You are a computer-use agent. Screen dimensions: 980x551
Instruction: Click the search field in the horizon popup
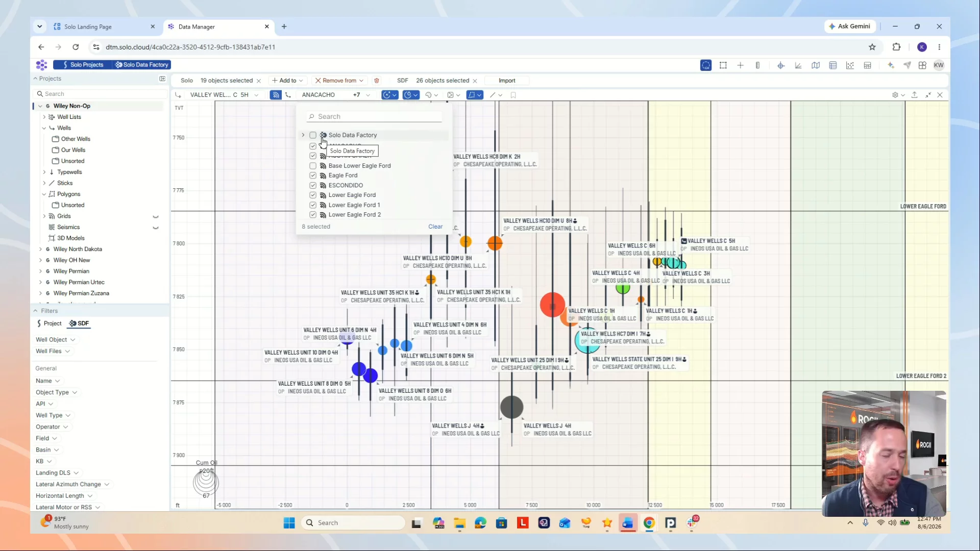click(374, 117)
